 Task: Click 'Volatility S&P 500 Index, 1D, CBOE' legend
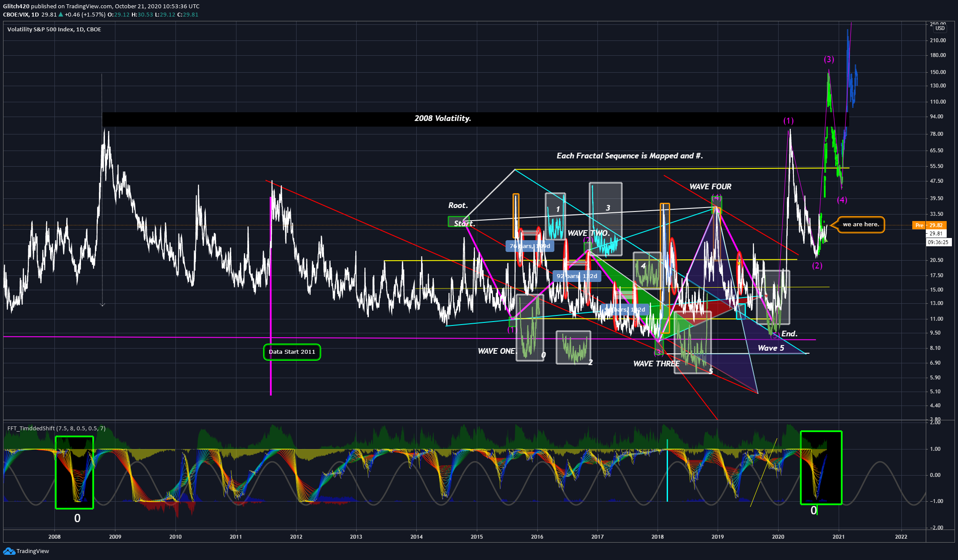[54, 30]
